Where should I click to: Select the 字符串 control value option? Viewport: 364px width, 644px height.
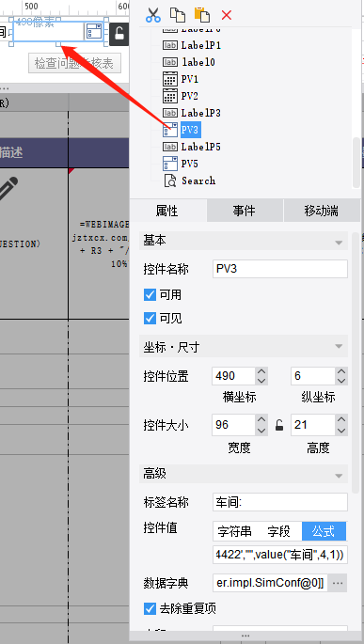tap(234, 531)
